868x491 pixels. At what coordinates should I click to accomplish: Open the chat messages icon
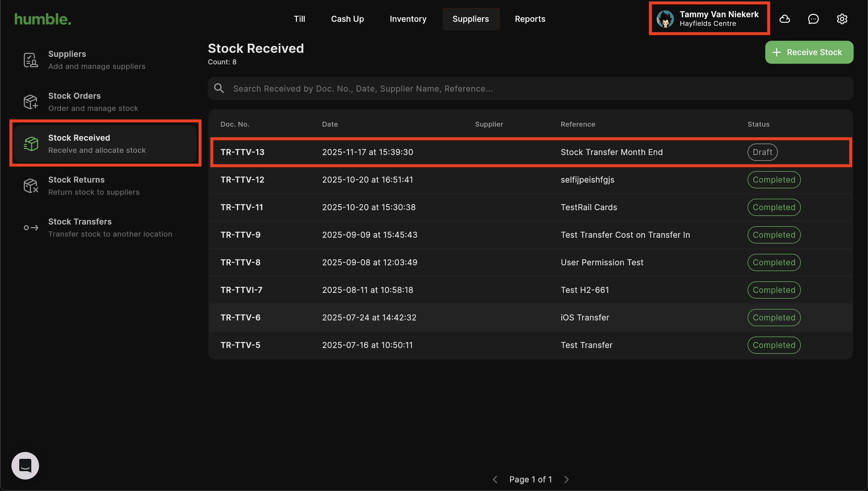click(813, 19)
